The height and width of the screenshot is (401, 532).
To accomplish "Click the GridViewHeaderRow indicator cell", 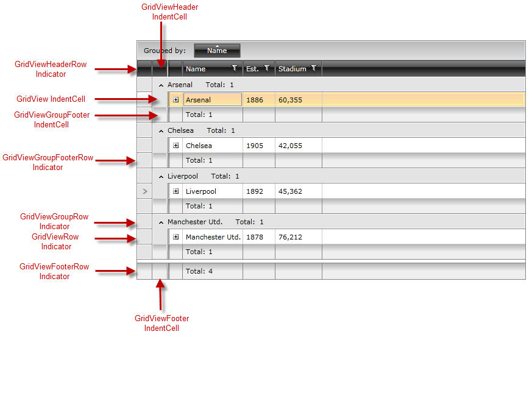I will click(x=144, y=68).
